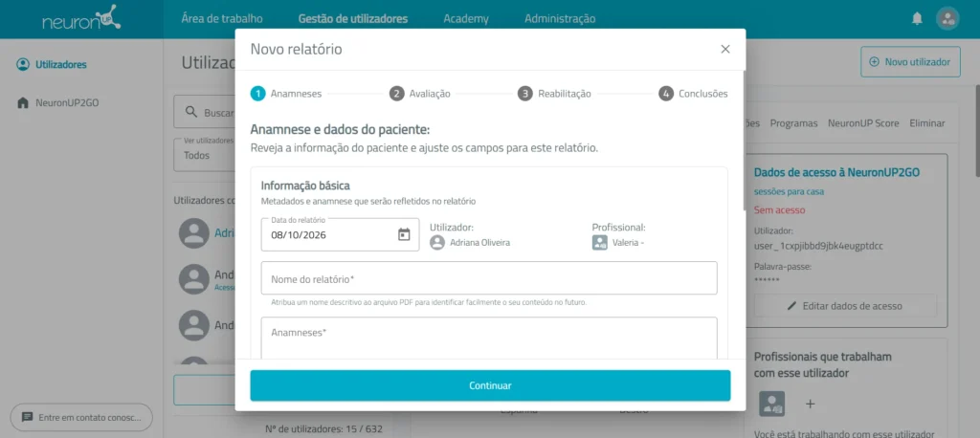This screenshot has width=980, height=438.
Task: Click Entre em contato conosco button
Action: [81, 417]
